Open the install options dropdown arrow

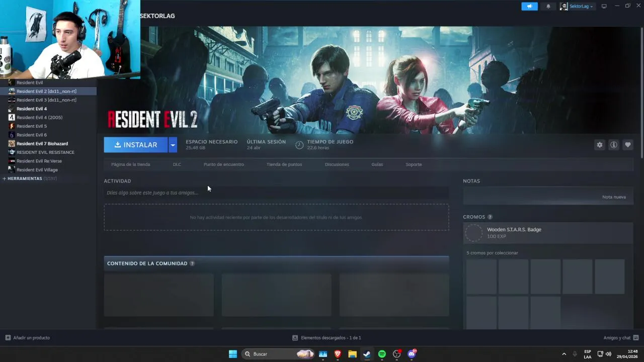(x=173, y=145)
